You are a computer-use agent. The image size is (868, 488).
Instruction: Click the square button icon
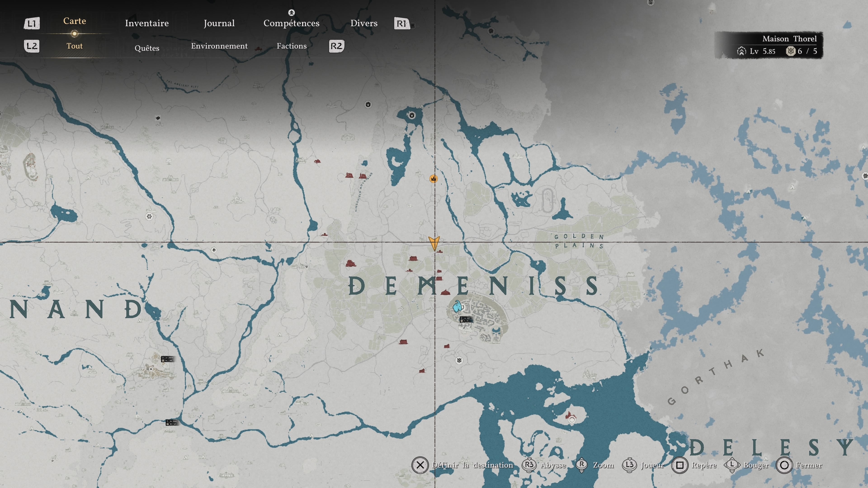[680, 465]
